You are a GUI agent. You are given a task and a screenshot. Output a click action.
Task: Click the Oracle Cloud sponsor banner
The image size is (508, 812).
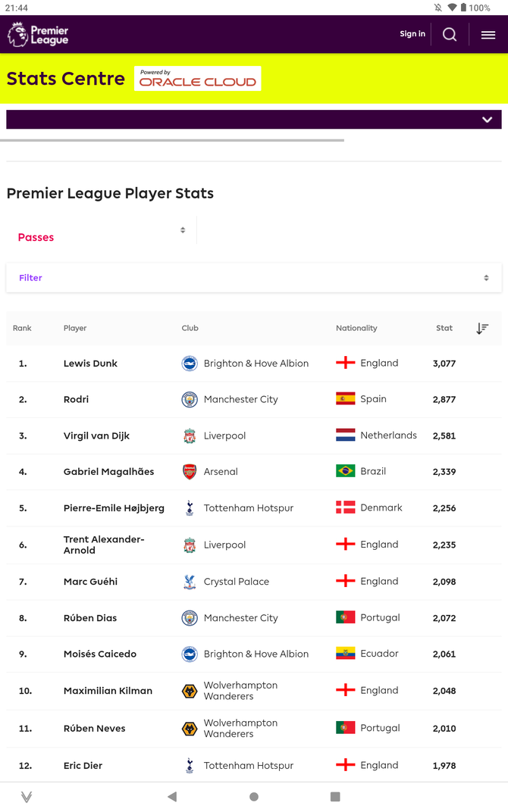pyautogui.click(x=198, y=79)
